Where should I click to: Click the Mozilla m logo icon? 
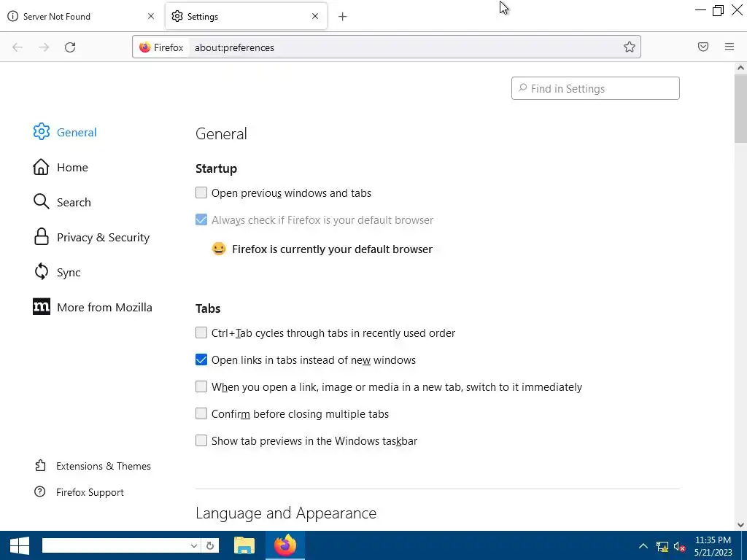42,307
